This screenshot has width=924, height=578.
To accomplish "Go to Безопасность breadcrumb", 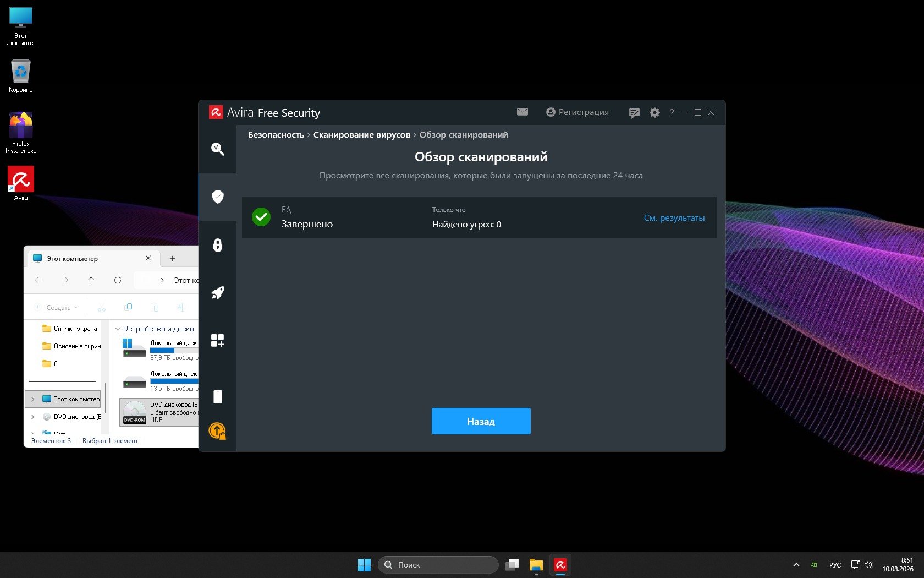I will click(x=276, y=135).
